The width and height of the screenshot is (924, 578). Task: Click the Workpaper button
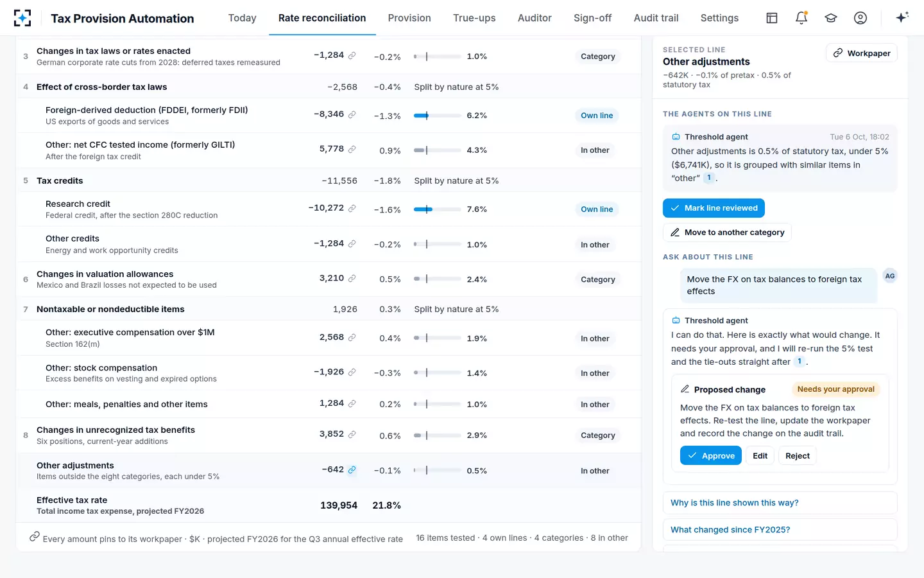[x=862, y=53]
